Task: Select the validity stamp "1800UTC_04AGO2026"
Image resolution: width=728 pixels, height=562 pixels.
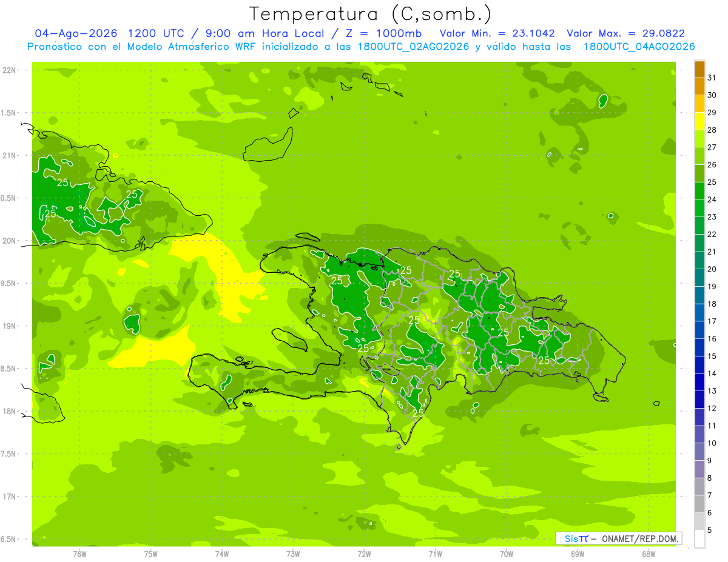Action: tap(639, 47)
